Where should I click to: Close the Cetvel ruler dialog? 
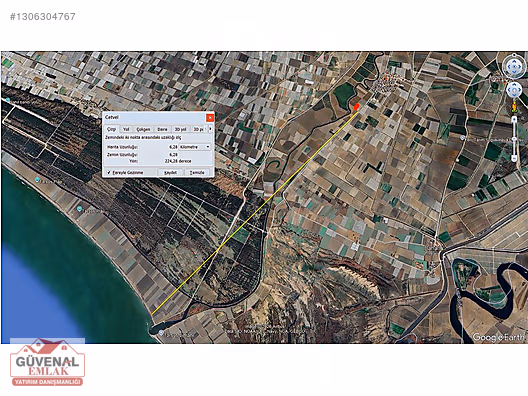pyautogui.click(x=210, y=118)
